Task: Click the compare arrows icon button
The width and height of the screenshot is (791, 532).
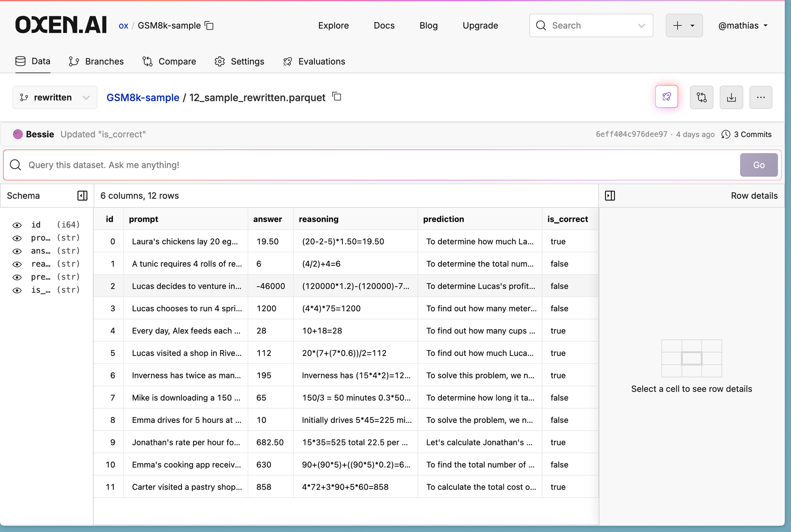Action: 701,97
